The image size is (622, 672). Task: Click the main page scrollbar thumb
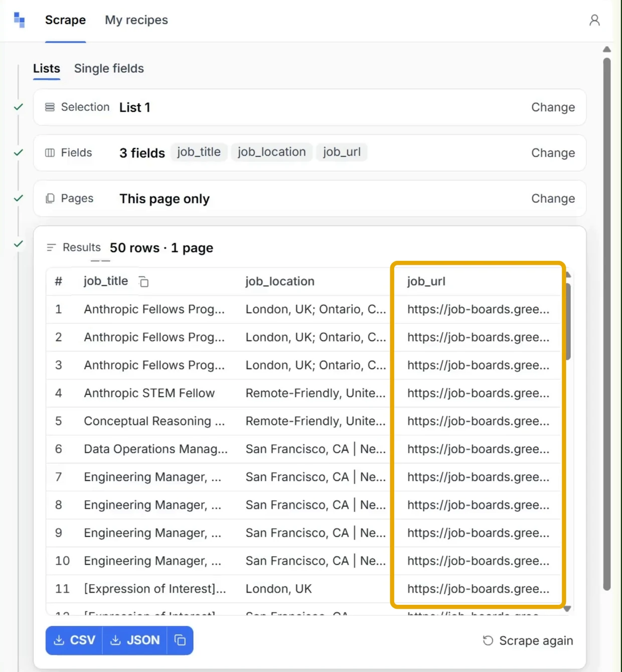pos(607,324)
